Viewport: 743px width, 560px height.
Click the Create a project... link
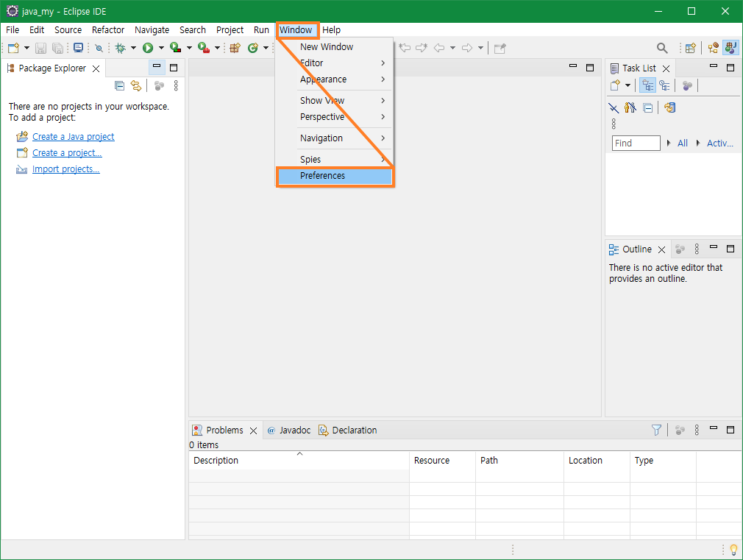click(67, 152)
